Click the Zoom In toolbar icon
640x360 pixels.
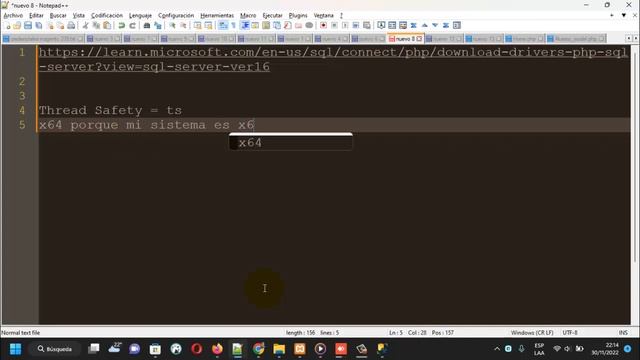pyautogui.click(x=173, y=26)
